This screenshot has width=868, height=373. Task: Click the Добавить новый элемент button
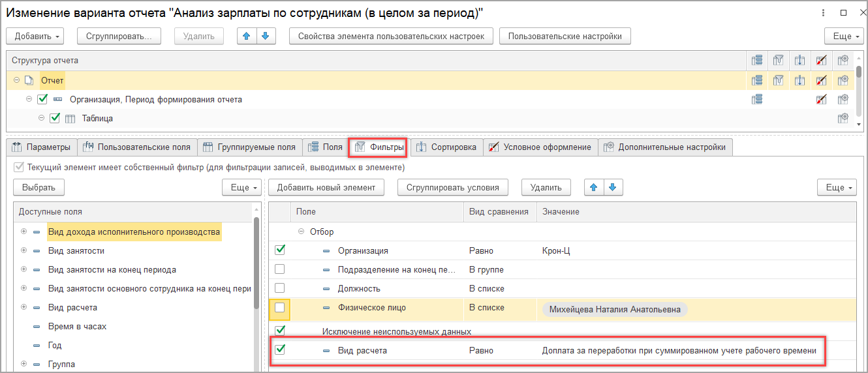[x=326, y=187]
